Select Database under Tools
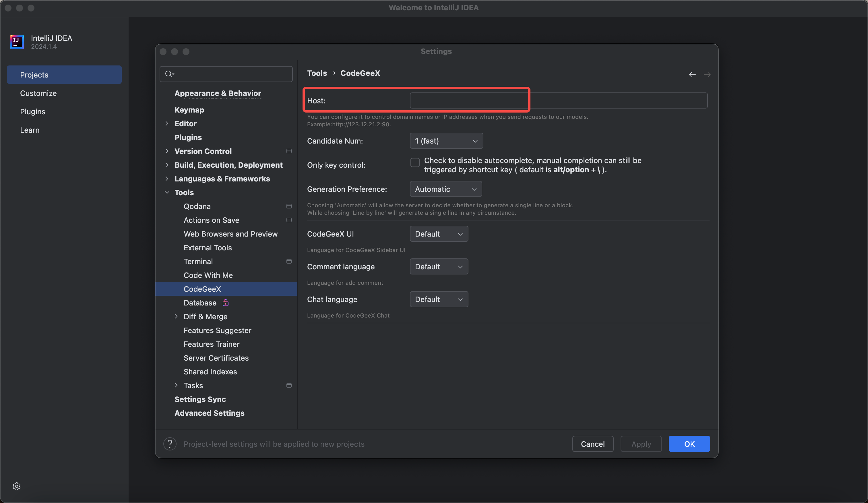 click(200, 303)
